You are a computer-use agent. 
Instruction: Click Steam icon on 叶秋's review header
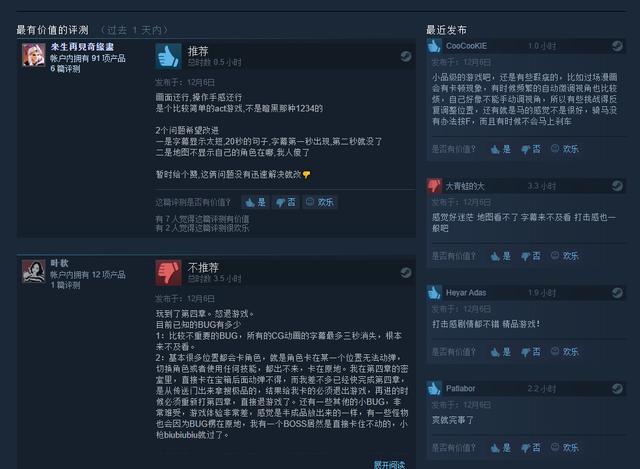(x=406, y=272)
